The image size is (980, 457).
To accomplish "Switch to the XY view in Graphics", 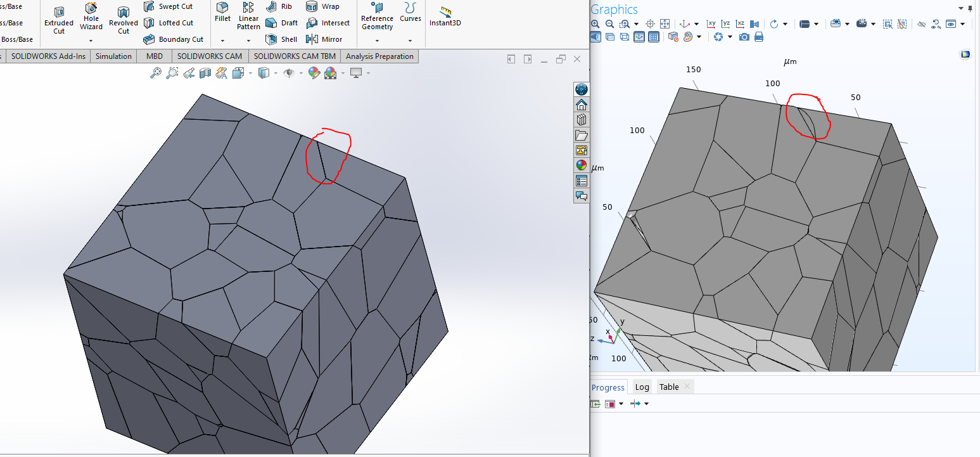I will 711,24.
